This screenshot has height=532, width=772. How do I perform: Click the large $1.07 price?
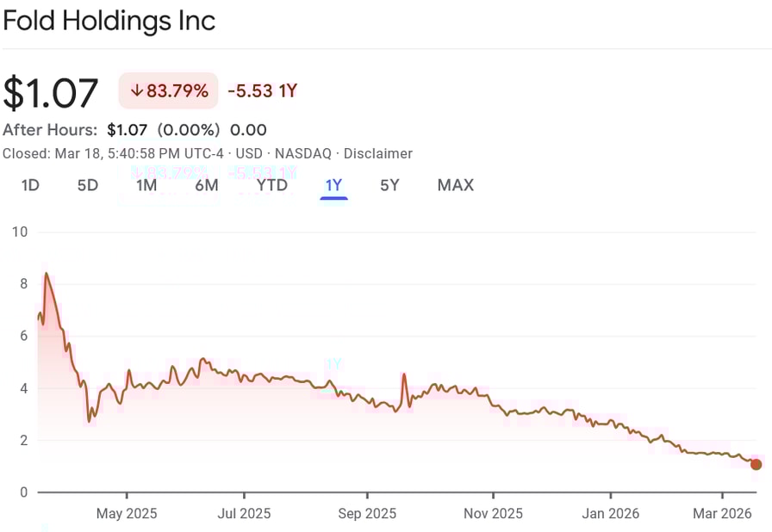point(51,93)
